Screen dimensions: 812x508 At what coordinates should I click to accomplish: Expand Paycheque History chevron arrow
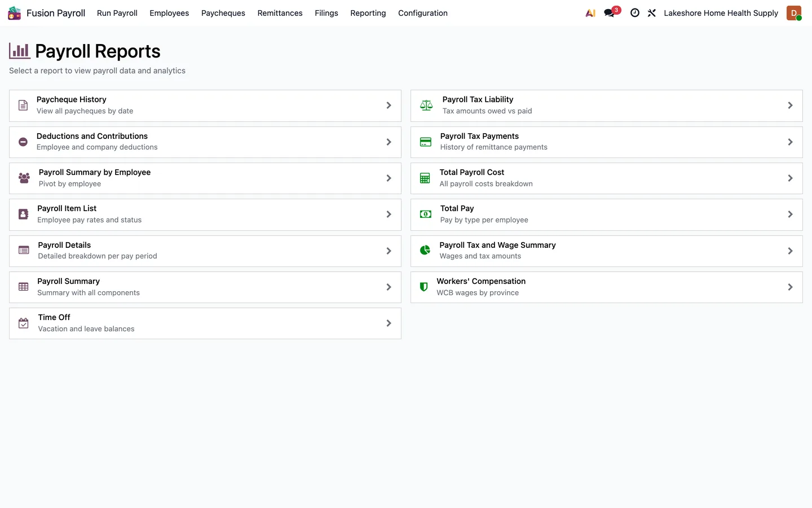389,106
